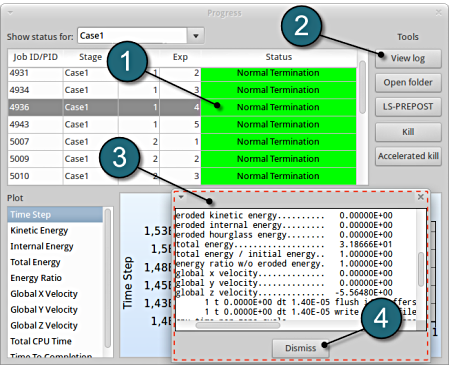Click the Status column header
Image resolution: width=449 pixels, height=365 pixels.
tap(279, 57)
